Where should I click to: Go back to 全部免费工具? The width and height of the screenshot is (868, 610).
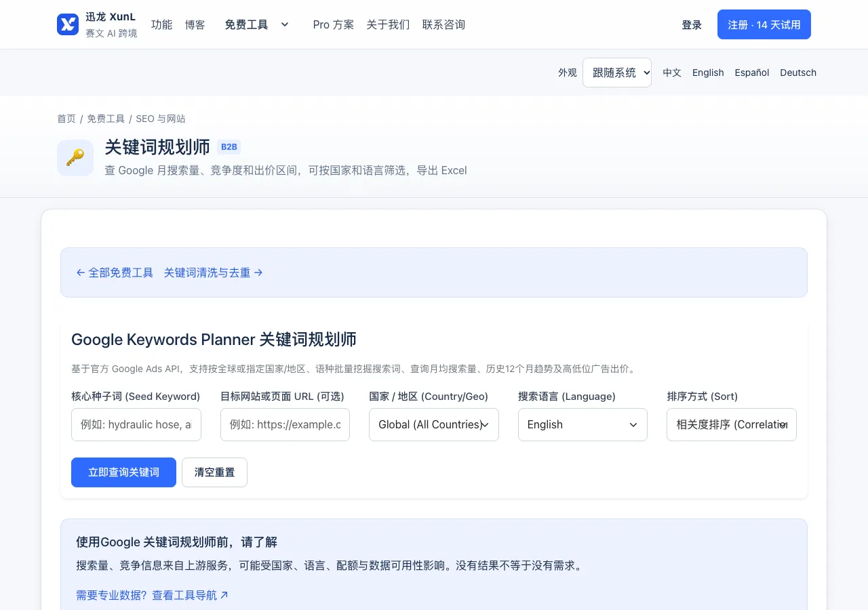pyautogui.click(x=115, y=272)
